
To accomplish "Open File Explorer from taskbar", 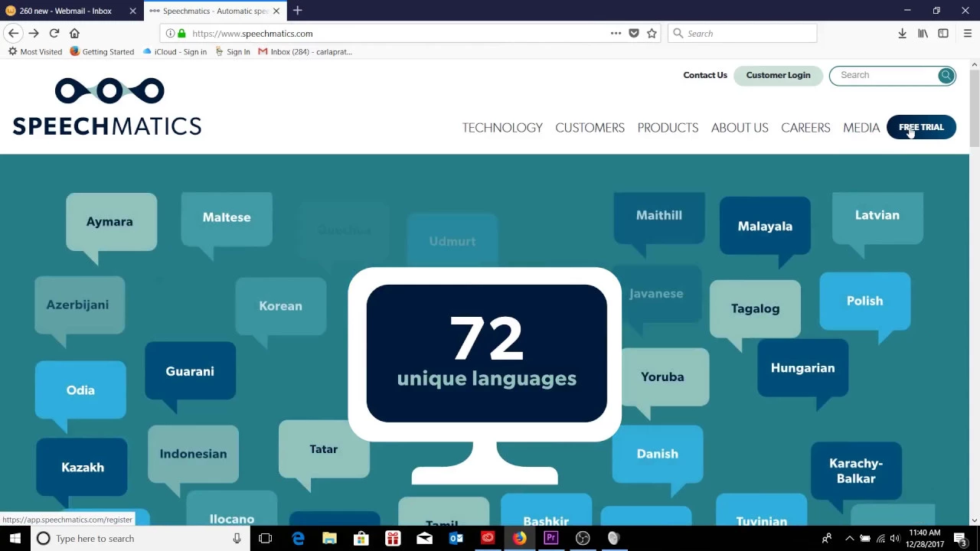I will coord(329,539).
